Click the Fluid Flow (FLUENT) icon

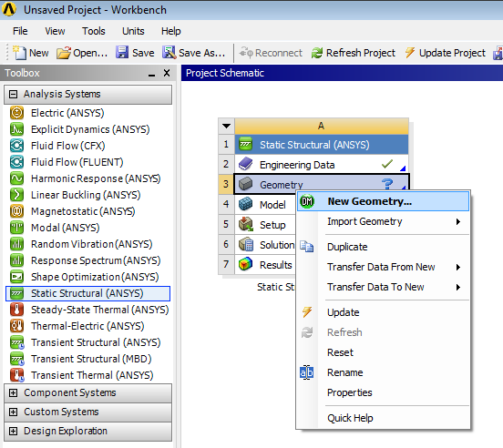[16, 162]
